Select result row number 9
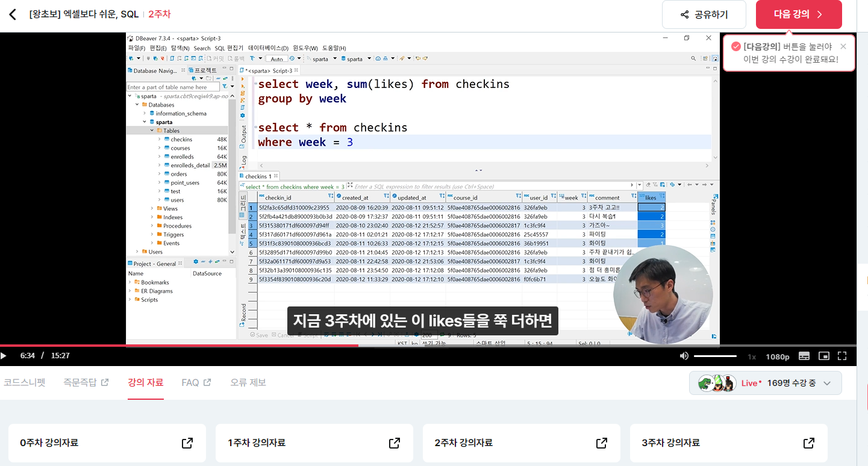The width and height of the screenshot is (868, 466). [x=252, y=279]
